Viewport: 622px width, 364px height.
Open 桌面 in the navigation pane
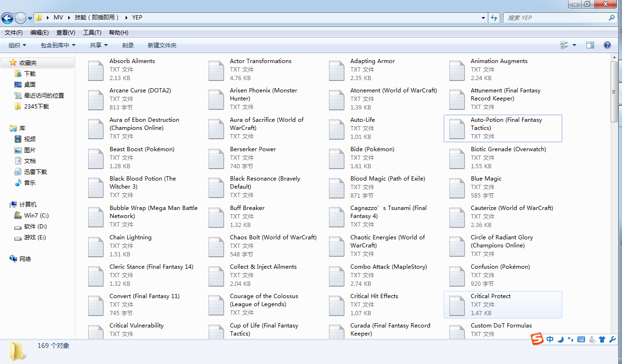(x=30, y=84)
